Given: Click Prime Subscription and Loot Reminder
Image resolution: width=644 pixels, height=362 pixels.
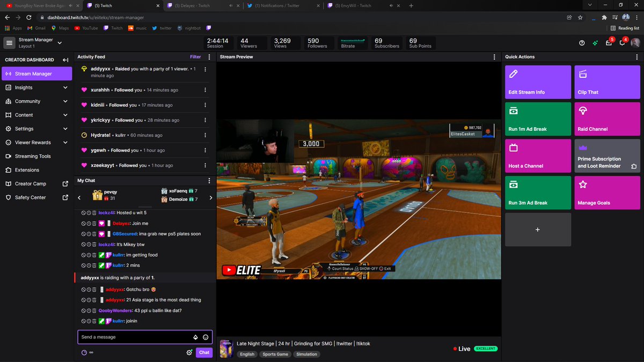Looking at the screenshot, I should 608,156.
